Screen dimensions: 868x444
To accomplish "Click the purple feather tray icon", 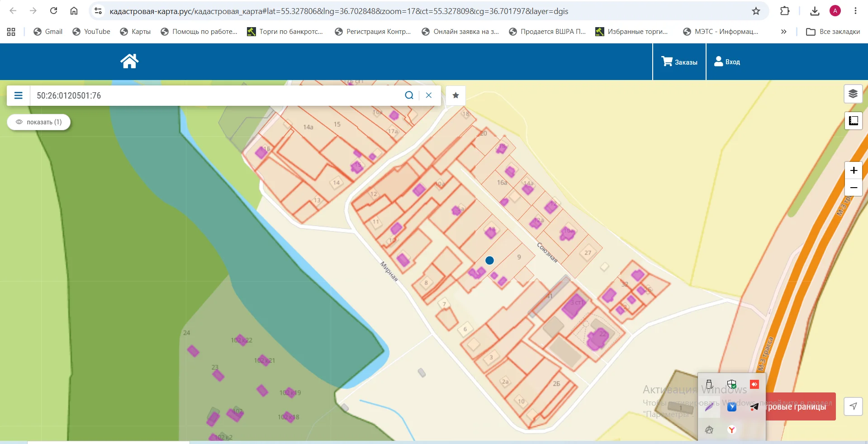I will coord(709,407).
